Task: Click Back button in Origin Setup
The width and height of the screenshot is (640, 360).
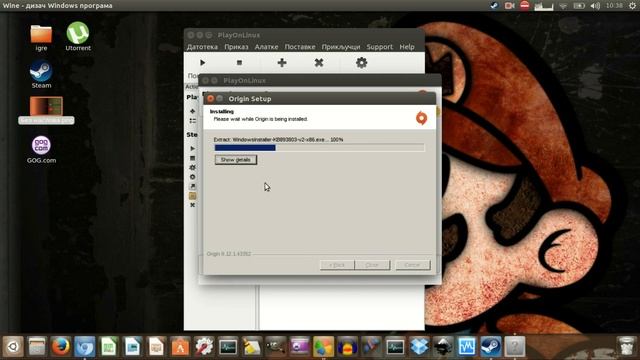Action: [x=337, y=265]
